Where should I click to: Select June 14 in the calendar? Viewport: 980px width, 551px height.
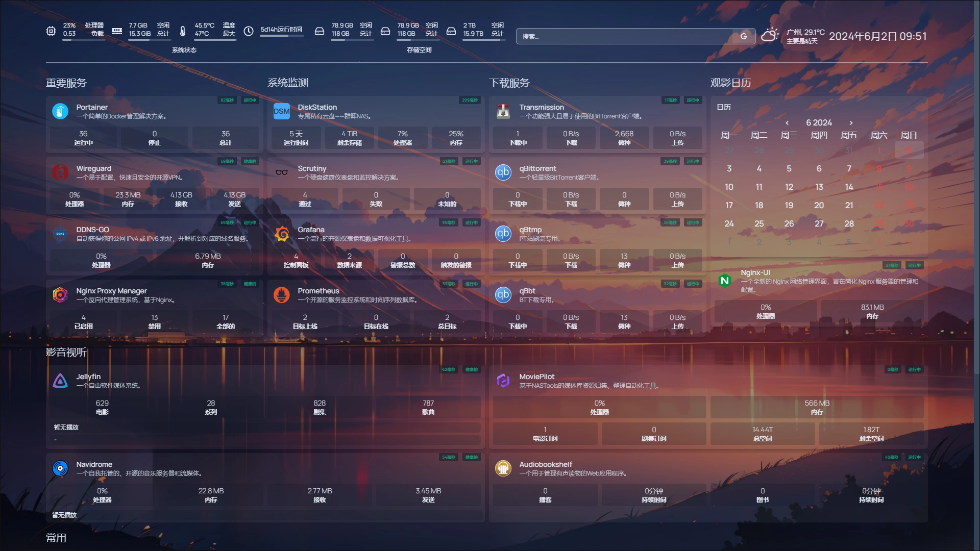(x=849, y=187)
